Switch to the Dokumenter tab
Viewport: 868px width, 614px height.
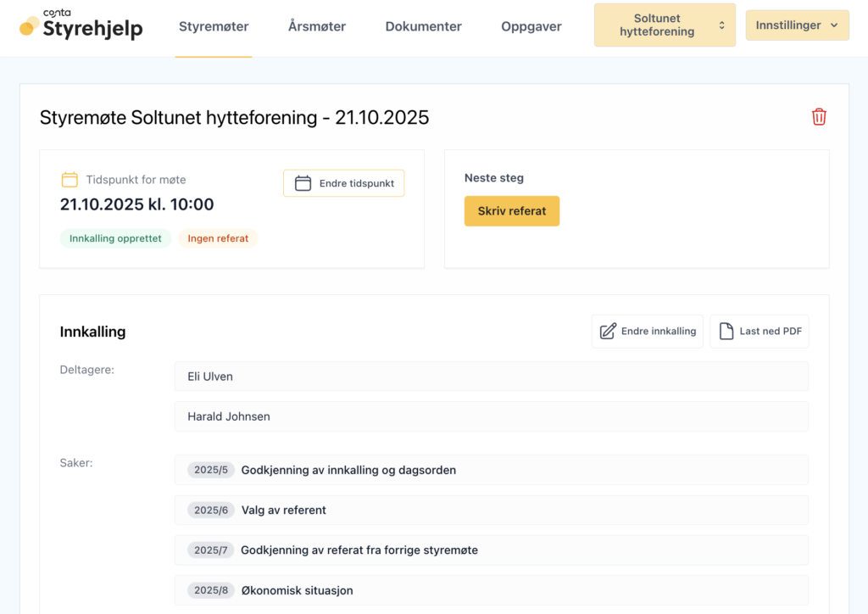tap(423, 26)
